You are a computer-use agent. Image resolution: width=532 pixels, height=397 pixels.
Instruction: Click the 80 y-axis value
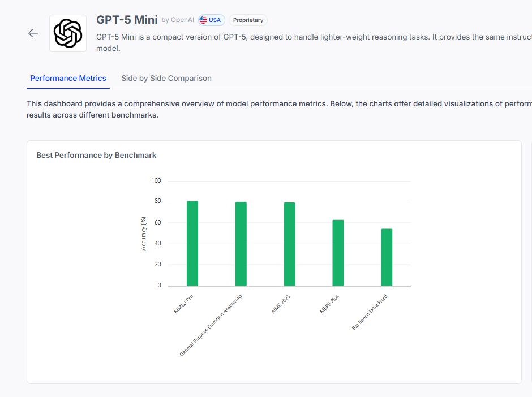pos(157,201)
